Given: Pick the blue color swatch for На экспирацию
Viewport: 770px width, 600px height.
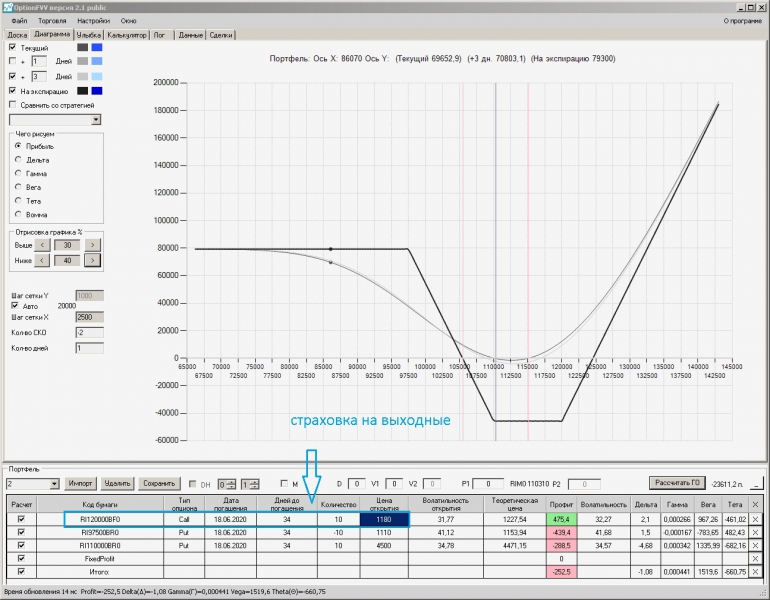Looking at the screenshot, I should (96, 91).
